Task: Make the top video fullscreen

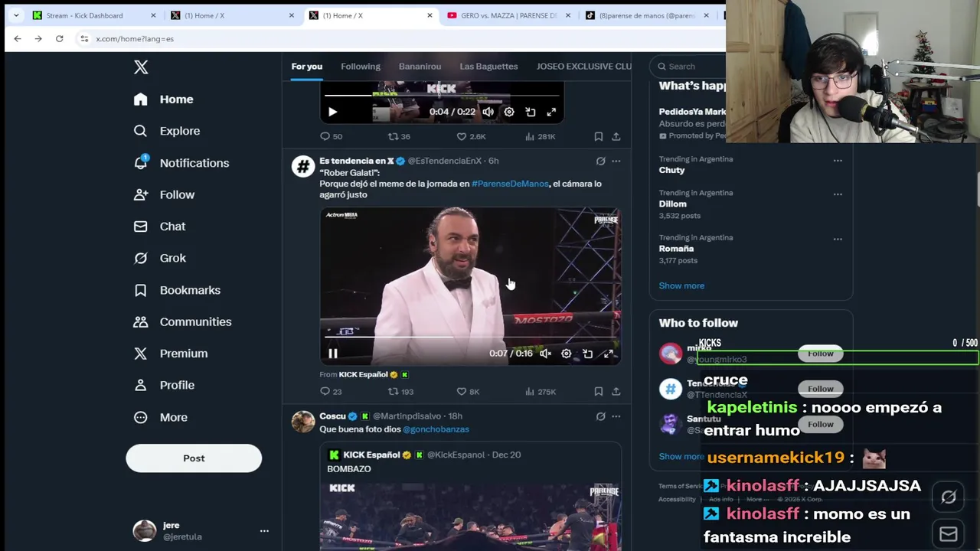Action: click(551, 112)
